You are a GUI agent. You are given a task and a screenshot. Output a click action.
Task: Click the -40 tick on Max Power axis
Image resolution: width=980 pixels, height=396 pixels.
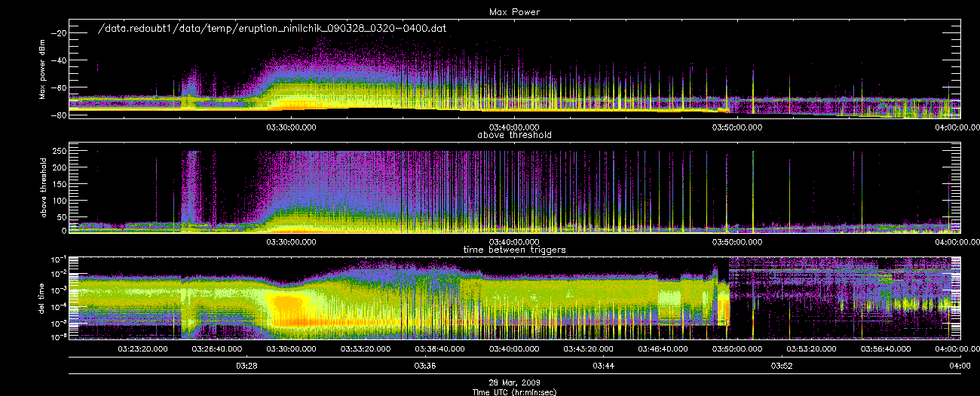[x=58, y=60]
